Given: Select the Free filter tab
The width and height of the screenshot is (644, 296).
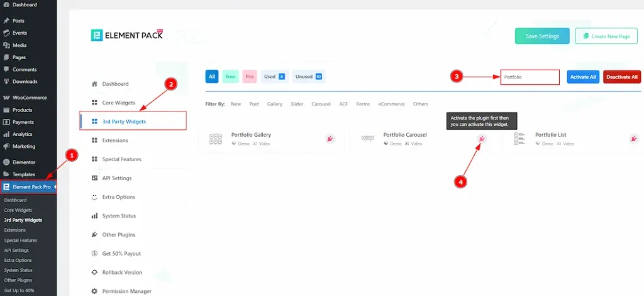Looking at the screenshot, I should (x=230, y=77).
